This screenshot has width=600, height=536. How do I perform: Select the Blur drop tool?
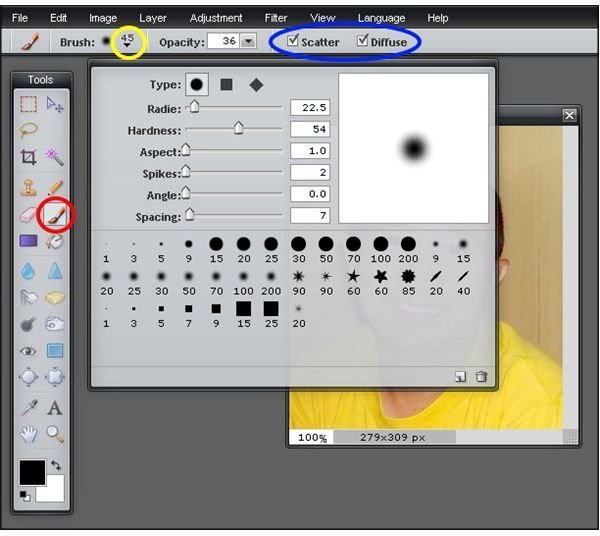[28, 271]
